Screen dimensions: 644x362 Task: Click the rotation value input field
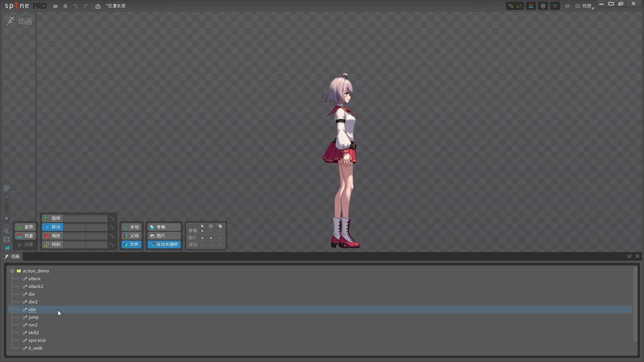coord(86,218)
